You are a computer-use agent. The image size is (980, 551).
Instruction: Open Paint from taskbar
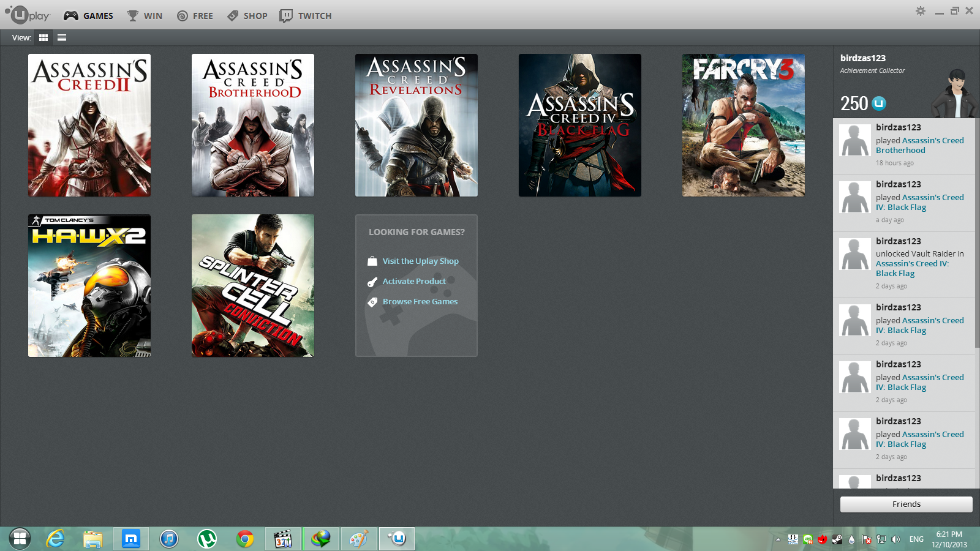click(x=358, y=539)
